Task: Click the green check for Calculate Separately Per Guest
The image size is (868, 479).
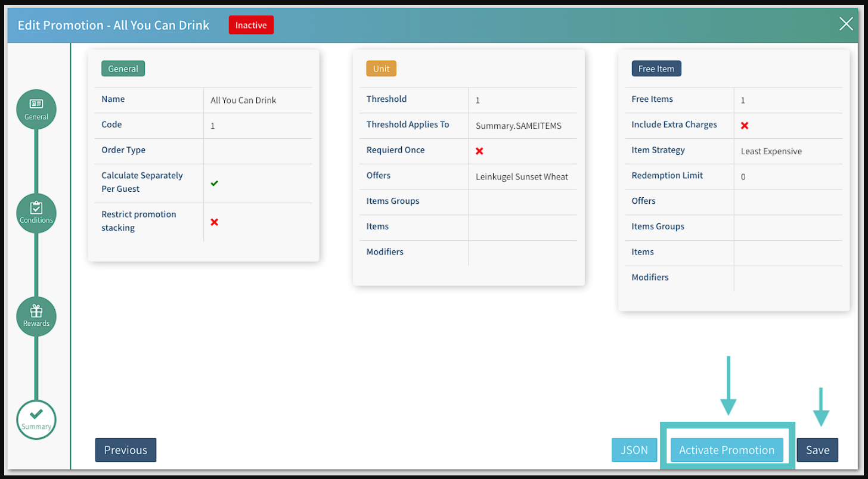Action: [215, 183]
